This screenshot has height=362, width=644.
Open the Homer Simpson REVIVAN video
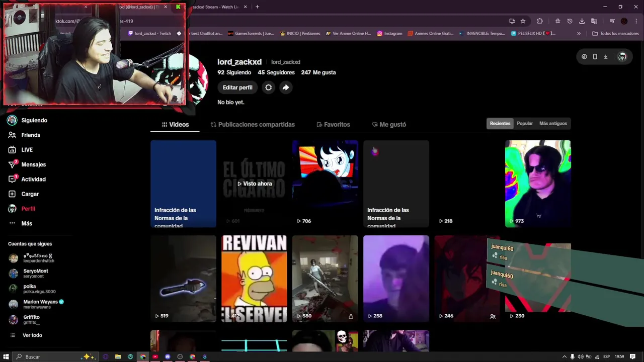(254, 279)
